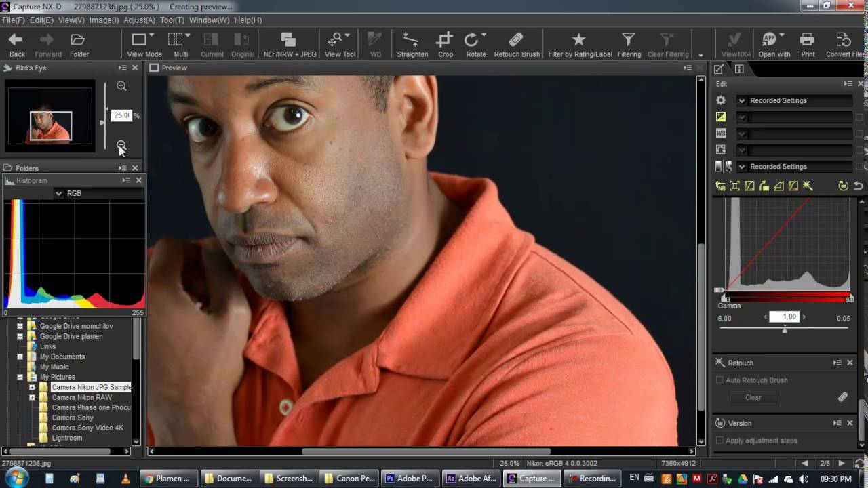Screen dimensions: 868x488
Task: Expand the Camera Nikon RAW folder
Action: (x=32, y=397)
